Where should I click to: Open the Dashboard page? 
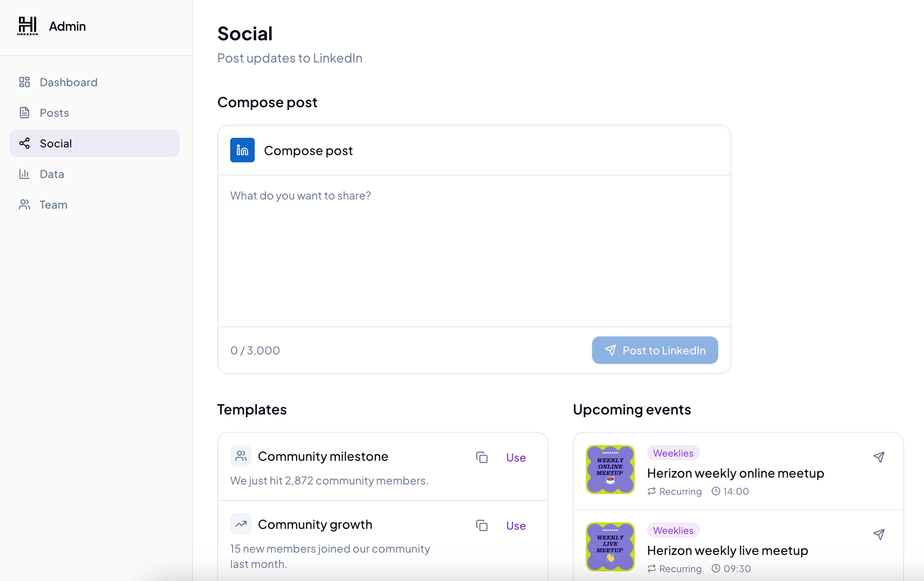[68, 82]
